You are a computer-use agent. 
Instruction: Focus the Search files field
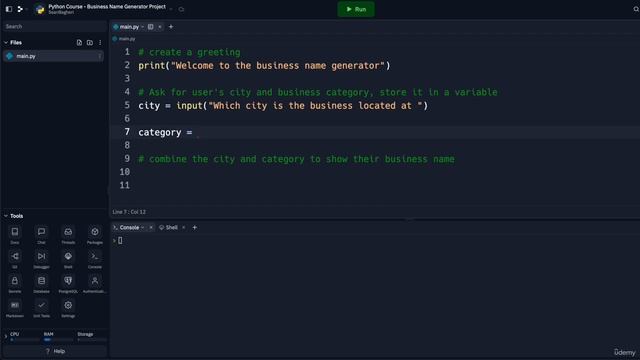(55, 26)
